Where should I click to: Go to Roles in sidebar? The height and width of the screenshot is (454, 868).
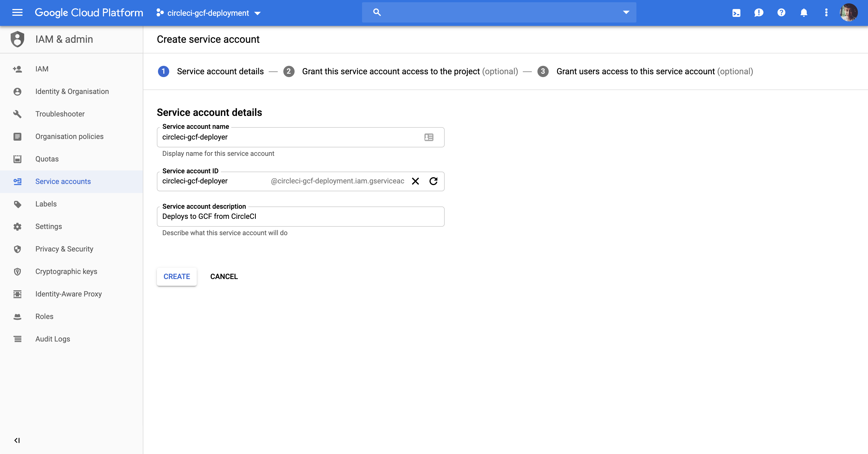[44, 316]
